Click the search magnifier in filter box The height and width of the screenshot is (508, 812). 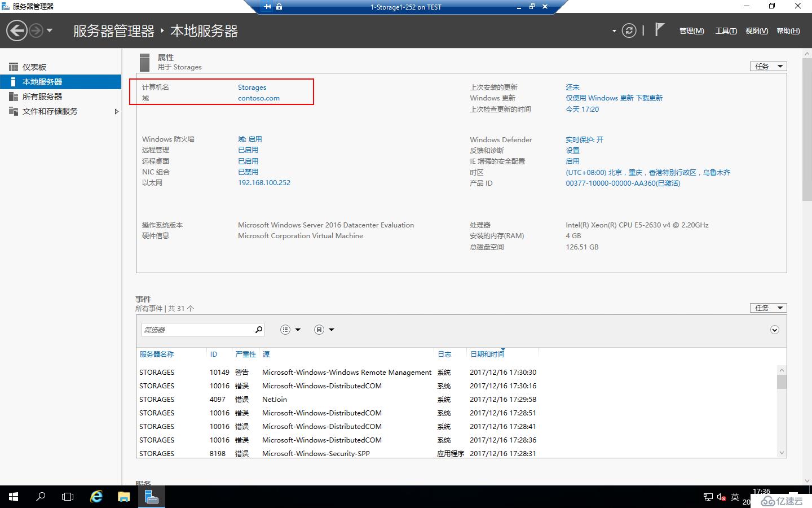[x=259, y=330]
